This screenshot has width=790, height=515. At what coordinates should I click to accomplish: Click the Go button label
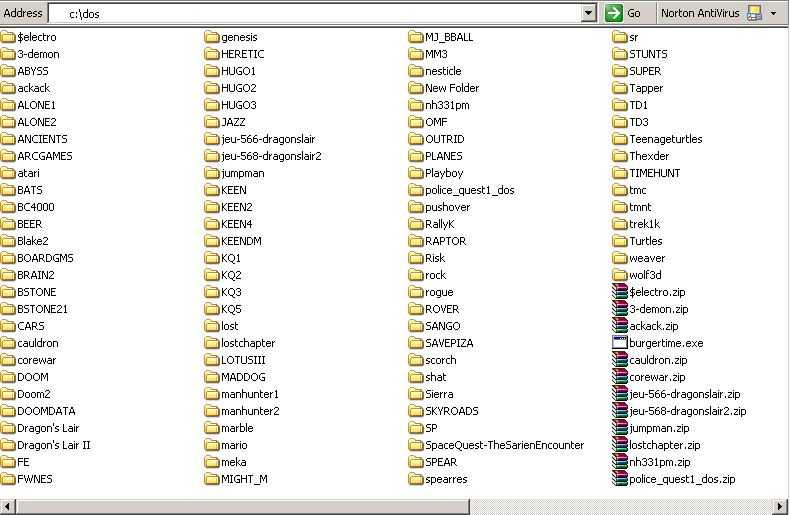pyautogui.click(x=634, y=14)
